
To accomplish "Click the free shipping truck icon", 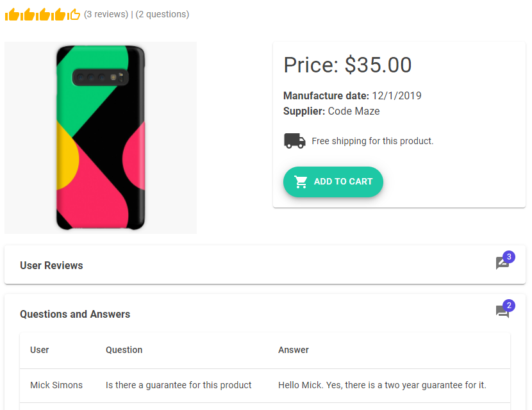I will point(294,141).
